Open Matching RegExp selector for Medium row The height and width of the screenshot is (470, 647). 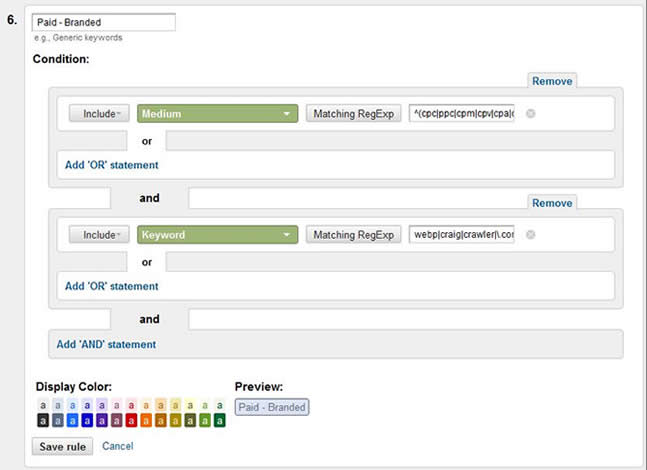point(354,113)
